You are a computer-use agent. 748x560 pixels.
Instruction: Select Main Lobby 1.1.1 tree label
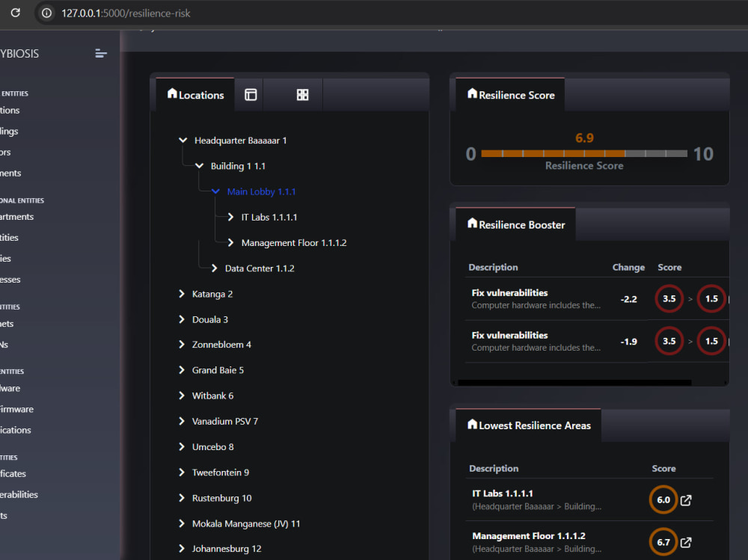[261, 191]
